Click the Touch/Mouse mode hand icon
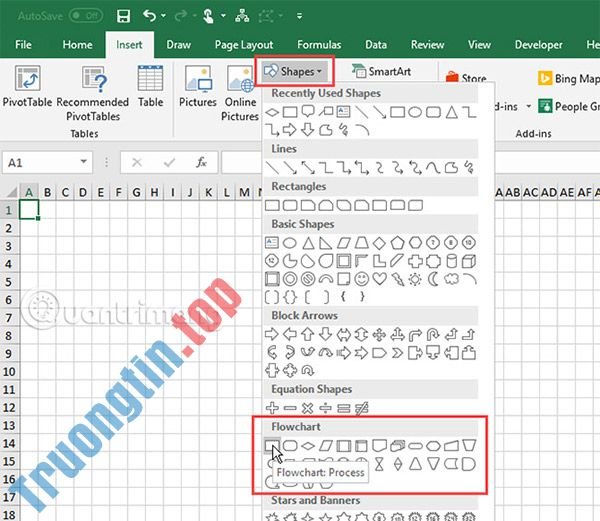Viewport: 600px width, 521px height. point(208,16)
